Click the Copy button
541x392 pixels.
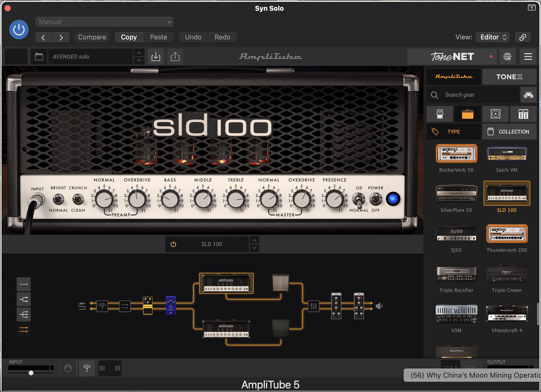pyautogui.click(x=129, y=37)
